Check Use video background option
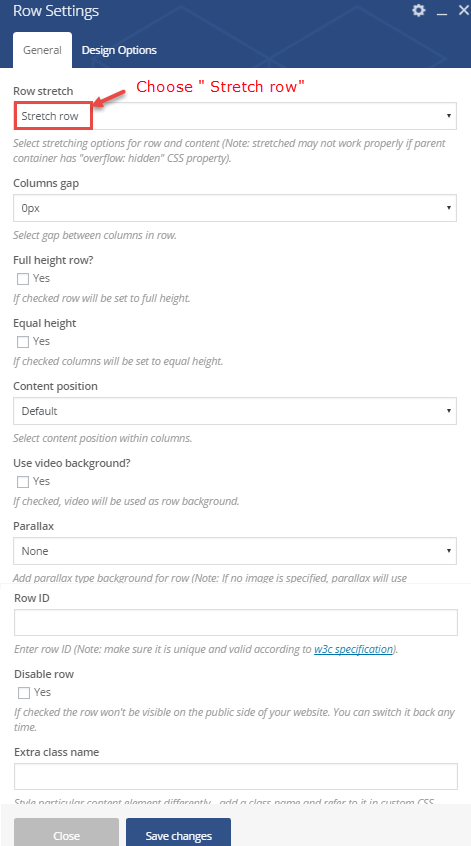 point(23,481)
